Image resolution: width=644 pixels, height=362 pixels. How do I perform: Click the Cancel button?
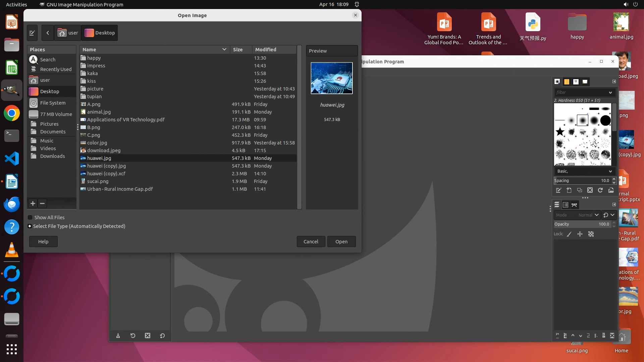click(x=311, y=242)
